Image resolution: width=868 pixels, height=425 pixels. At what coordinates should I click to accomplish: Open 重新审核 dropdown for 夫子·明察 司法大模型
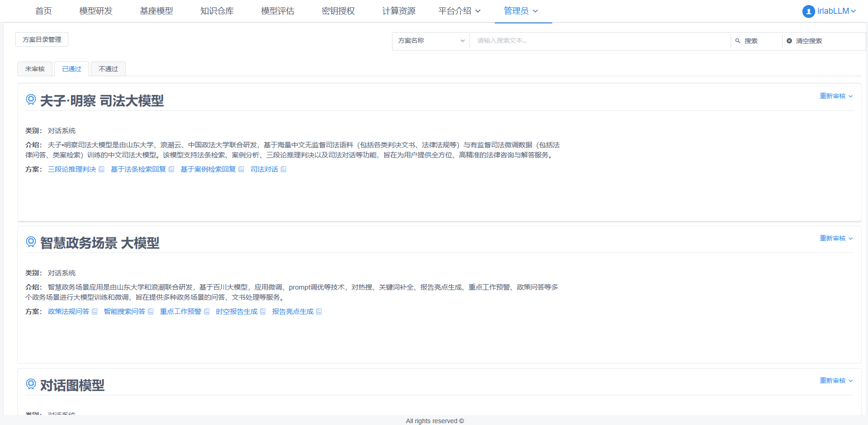pos(836,96)
